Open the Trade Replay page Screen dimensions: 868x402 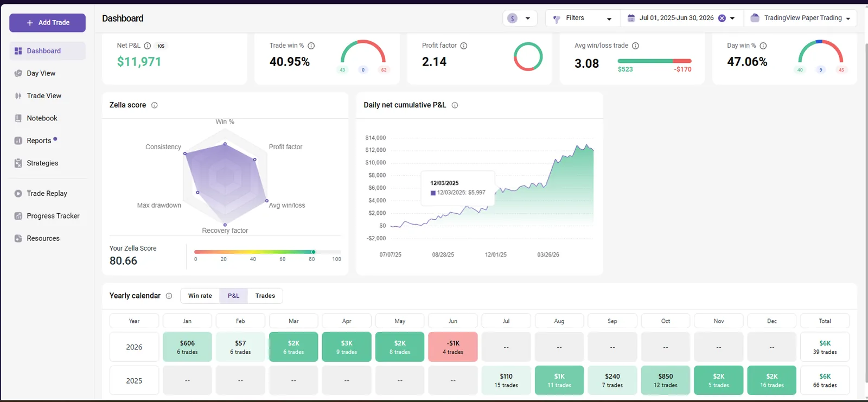coord(47,193)
